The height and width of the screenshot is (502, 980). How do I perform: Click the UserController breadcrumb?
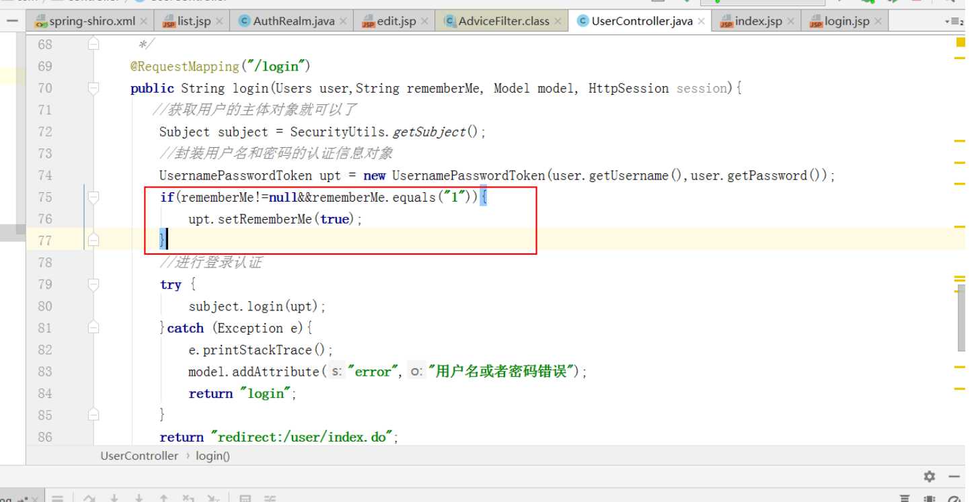click(x=139, y=456)
